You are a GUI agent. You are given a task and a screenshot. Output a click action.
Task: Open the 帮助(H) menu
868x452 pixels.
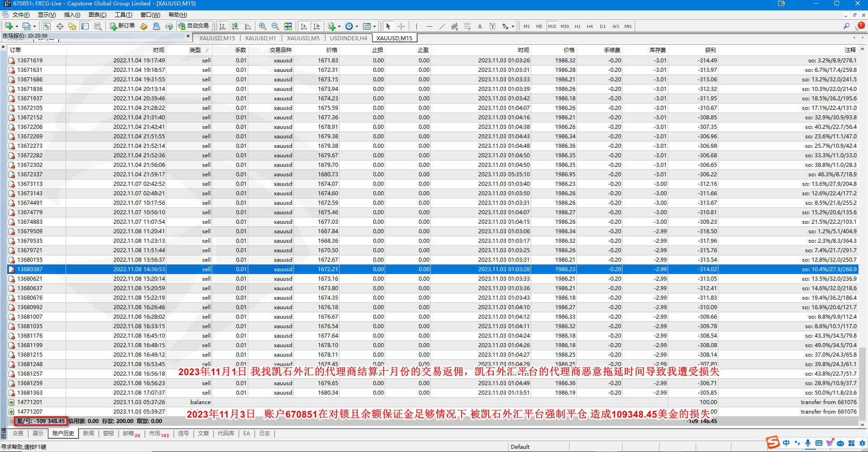pos(177,15)
